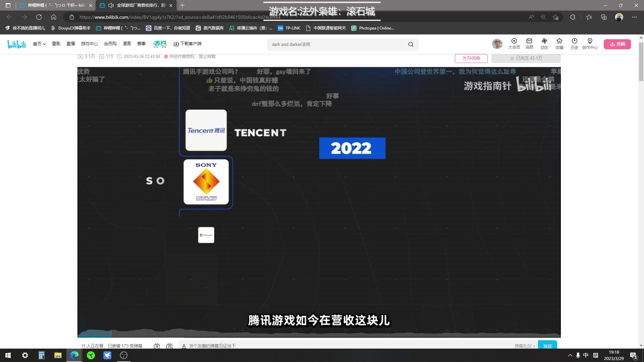The width and height of the screenshot is (644, 362).
Task: Open the 消息 messages icon
Action: point(529,44)
